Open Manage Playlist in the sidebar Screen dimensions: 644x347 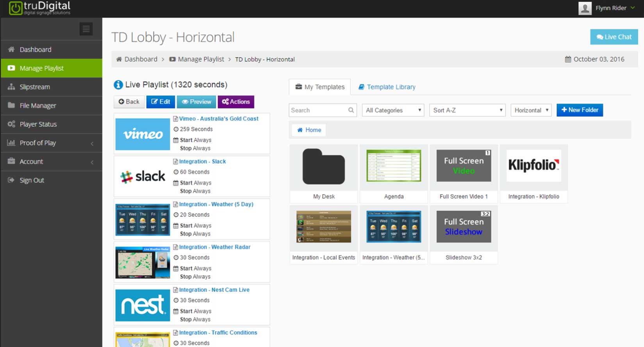coord(51,68)
